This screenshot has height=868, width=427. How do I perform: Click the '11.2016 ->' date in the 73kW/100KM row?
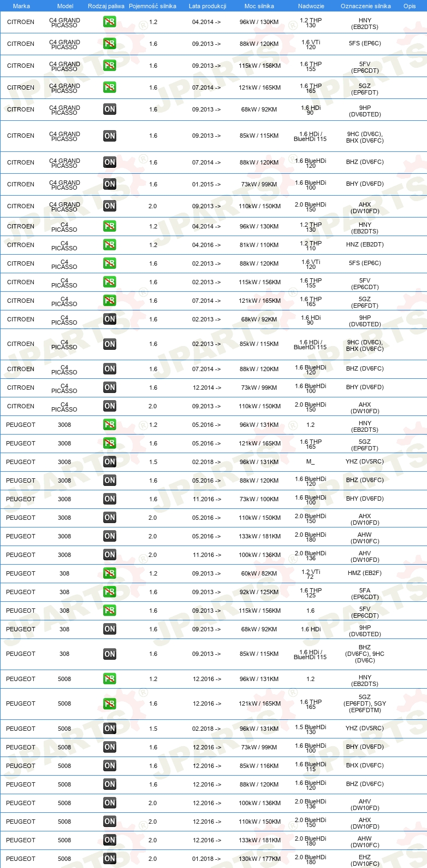206,499
